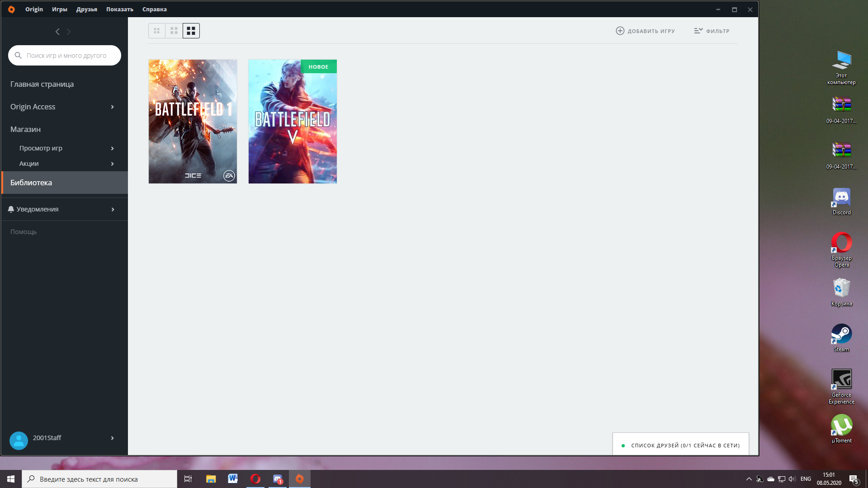Image resolution: width=868 pixels, height=488 pixels.
Task: Click the Origin taskbar icon
Action: click(300, 479)
